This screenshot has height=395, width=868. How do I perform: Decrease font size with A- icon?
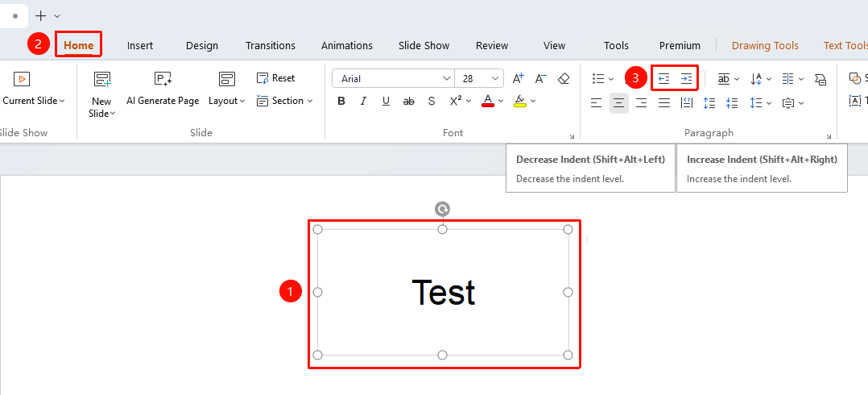(x=541, y=78)
